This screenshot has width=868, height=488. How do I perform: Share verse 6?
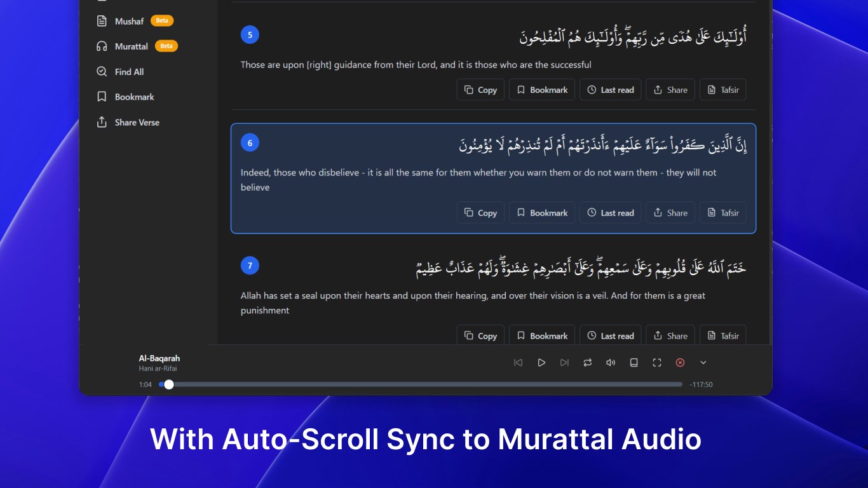coord(670,213)
